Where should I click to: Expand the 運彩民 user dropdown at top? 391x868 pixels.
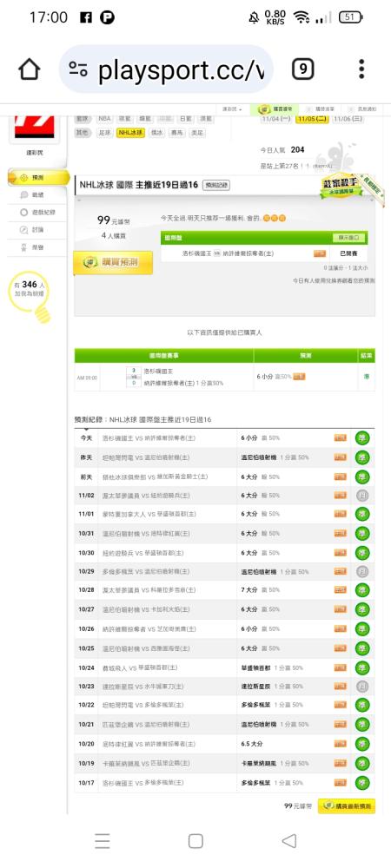(232, 109)
